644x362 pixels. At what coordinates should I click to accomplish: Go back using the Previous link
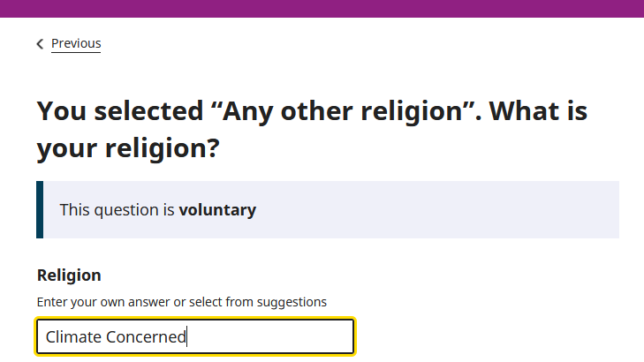(x=76, y=43)
